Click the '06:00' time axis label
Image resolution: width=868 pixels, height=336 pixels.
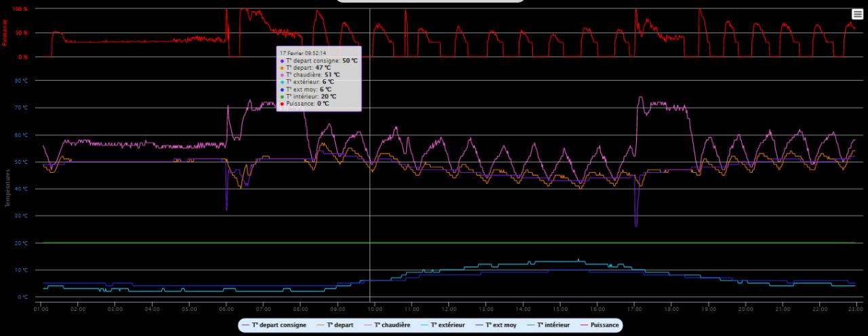click(x=226, y=309)
